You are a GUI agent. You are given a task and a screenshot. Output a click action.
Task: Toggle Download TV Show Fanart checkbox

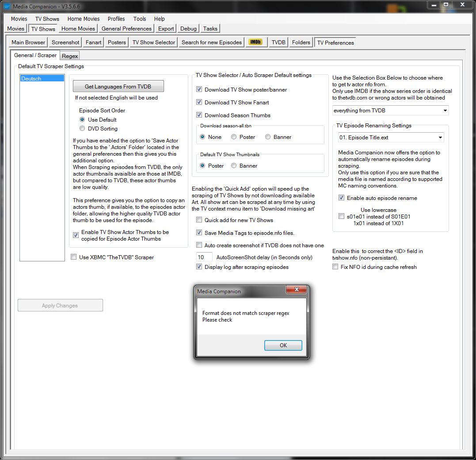[x=199, y=102]
